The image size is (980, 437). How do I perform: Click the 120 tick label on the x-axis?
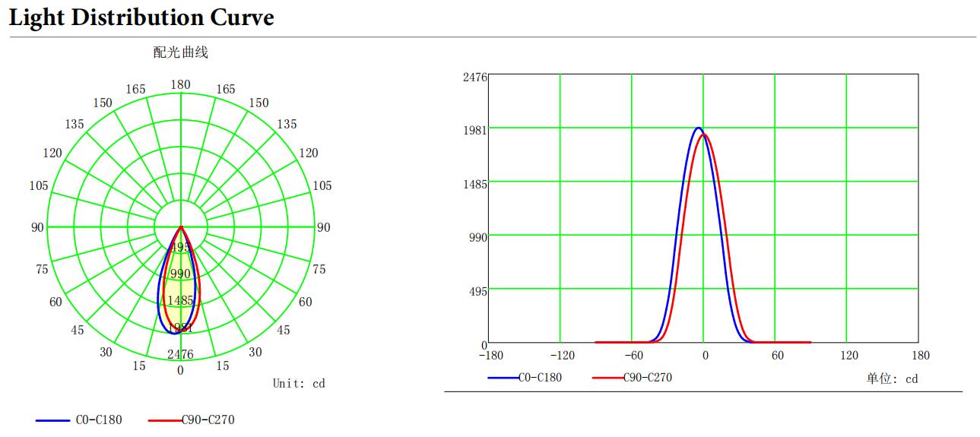(848, 356)
